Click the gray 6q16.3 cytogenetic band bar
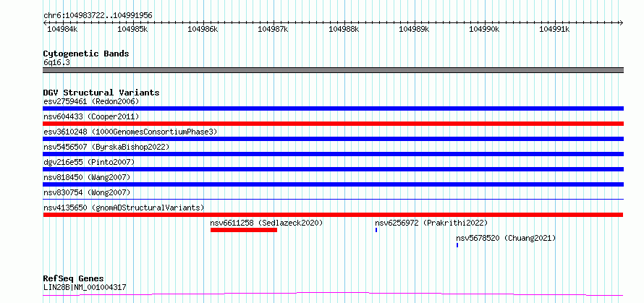This screenshot has height=303, width=644. click(x=333, y=70)
